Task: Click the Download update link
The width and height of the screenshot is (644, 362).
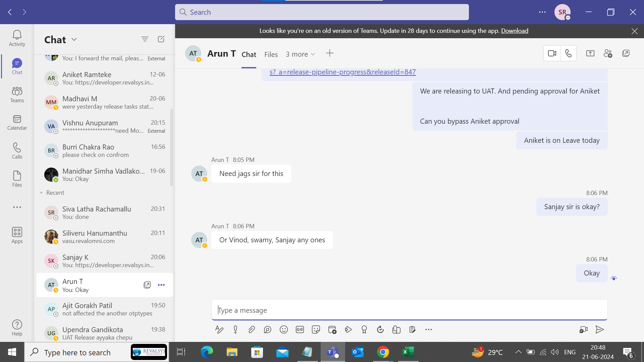Action: click(515, 31)
